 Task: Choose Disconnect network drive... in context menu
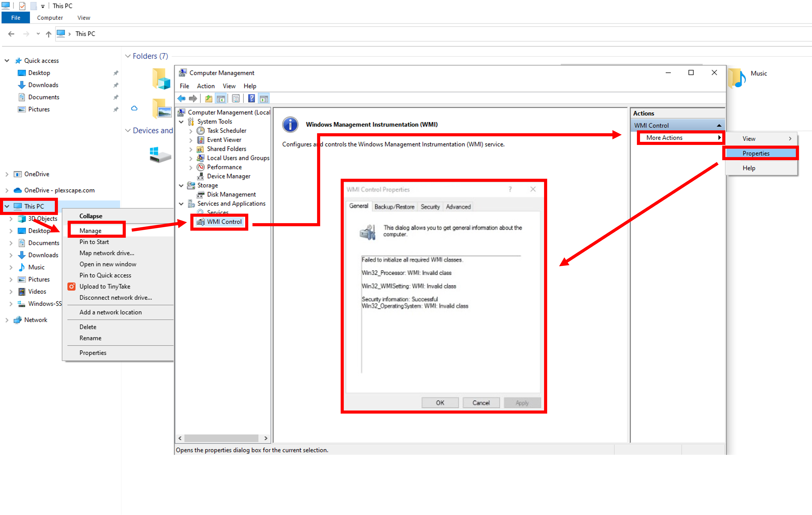click(x=116, y=298)
